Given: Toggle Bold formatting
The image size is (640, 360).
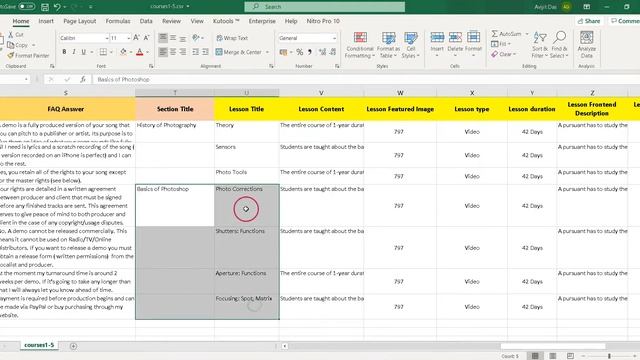Looking at the screenshot, I should point(64,52).
